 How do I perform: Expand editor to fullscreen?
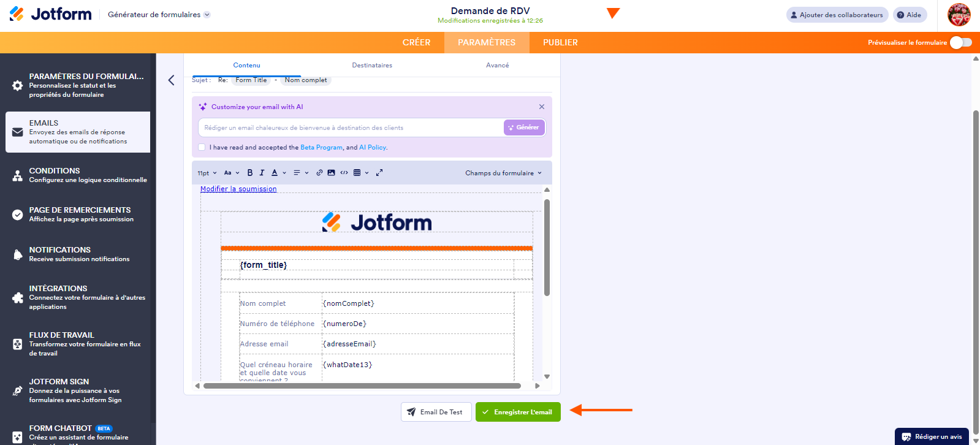tap(379, 173)
